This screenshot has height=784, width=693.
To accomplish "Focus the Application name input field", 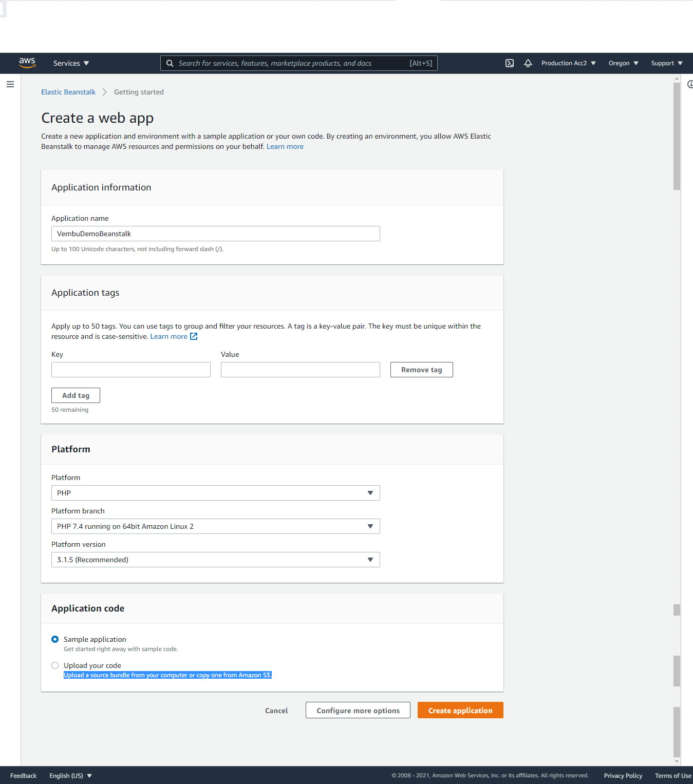I will pos(216,234).
